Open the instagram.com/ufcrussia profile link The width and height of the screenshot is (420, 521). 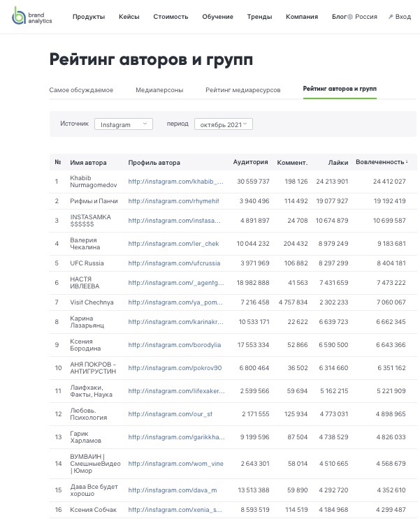click(174, 263)
